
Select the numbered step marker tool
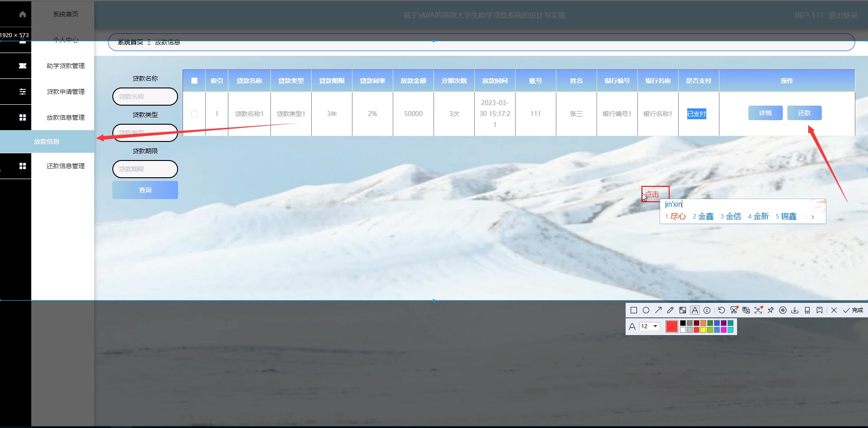(707, 311)
